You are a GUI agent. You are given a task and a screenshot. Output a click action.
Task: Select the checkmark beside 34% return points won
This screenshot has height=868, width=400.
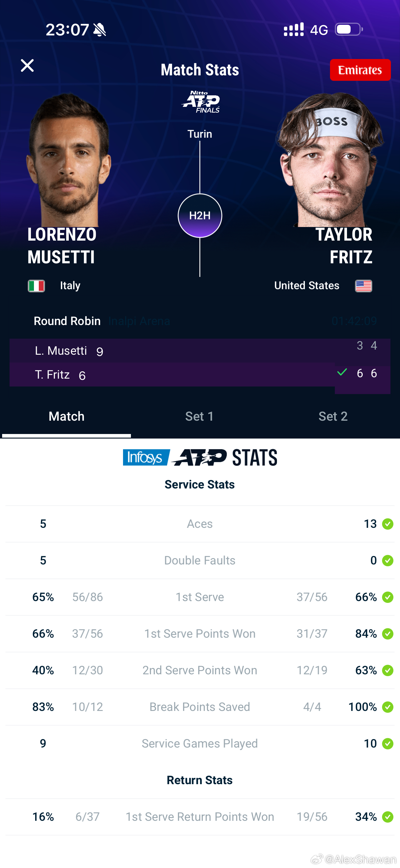388,817
